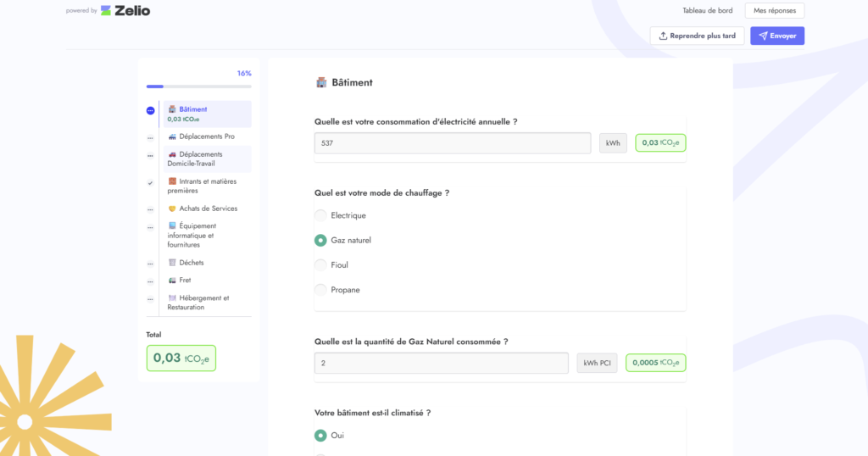The height and width of the screenshot is (456, 868).
Task: Click the building icon beside Bâtiment in sidebar
Action: 172,109
